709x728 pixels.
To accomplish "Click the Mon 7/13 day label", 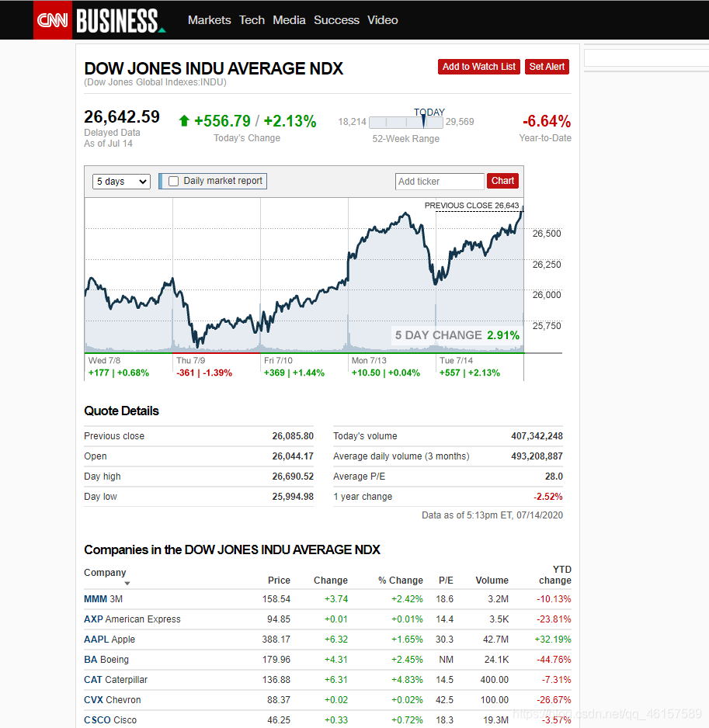I will [369, 360].
